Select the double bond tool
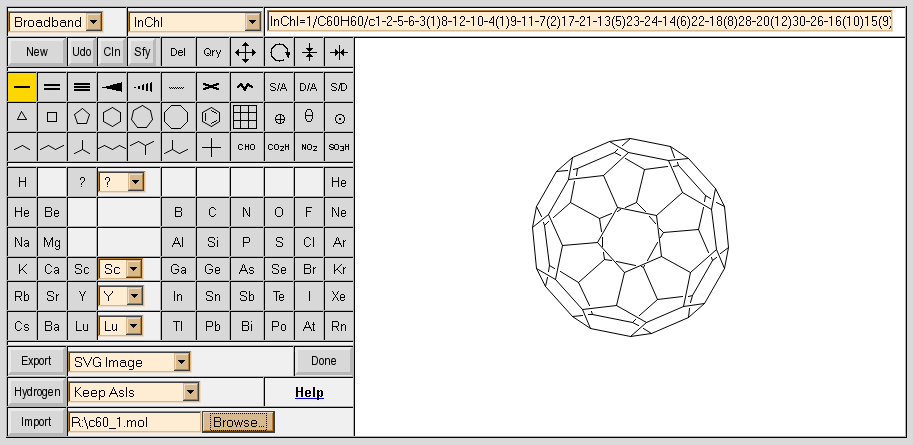Image resolution: width=913 pixels, height=445 pixels. pyautogui.click(x=52, y=87)
